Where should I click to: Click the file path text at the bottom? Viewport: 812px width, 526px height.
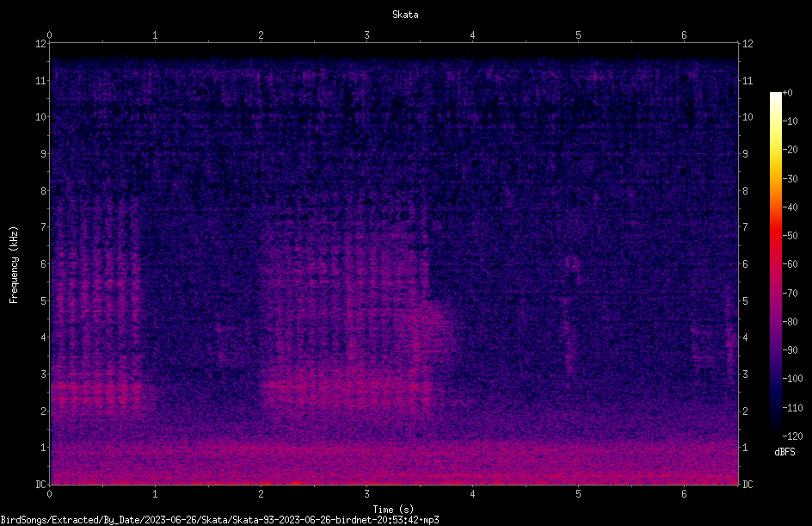(x=219, y=520)
